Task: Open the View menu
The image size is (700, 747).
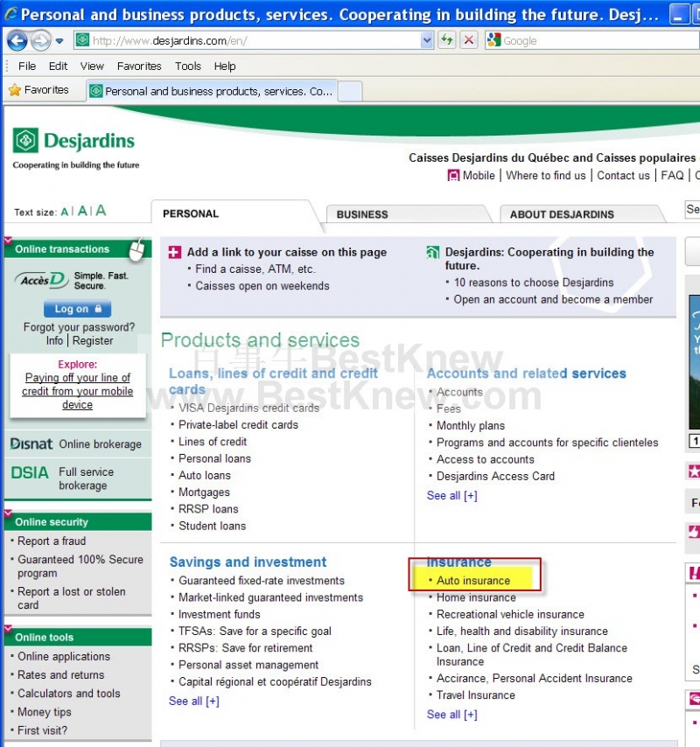Action: (92, 66)
